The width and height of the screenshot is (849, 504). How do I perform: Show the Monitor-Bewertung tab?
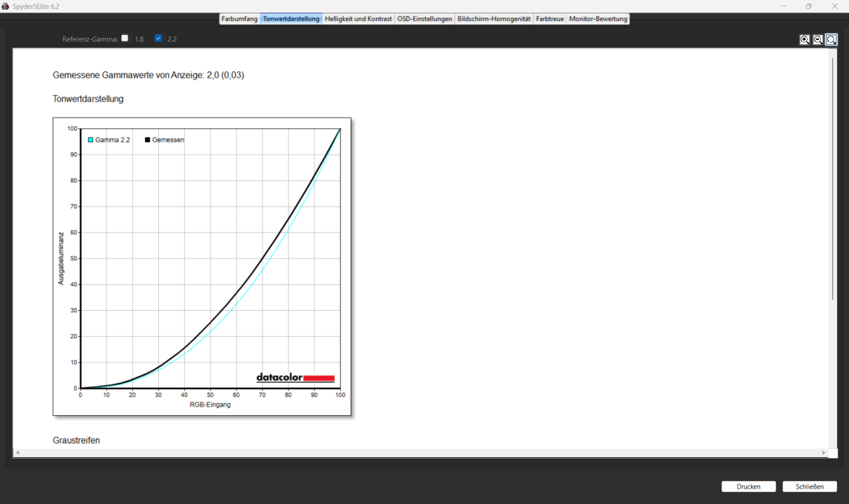(598, 19)
